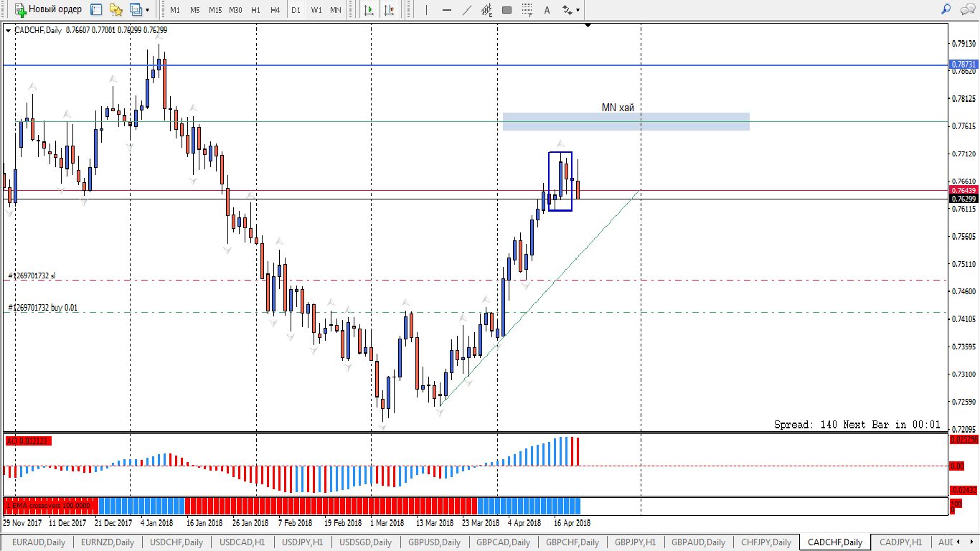This screenshot has width=980, height=551.
Task: Open the USDCHF,Daily chart tab
Action: click(x=177, y=542)
